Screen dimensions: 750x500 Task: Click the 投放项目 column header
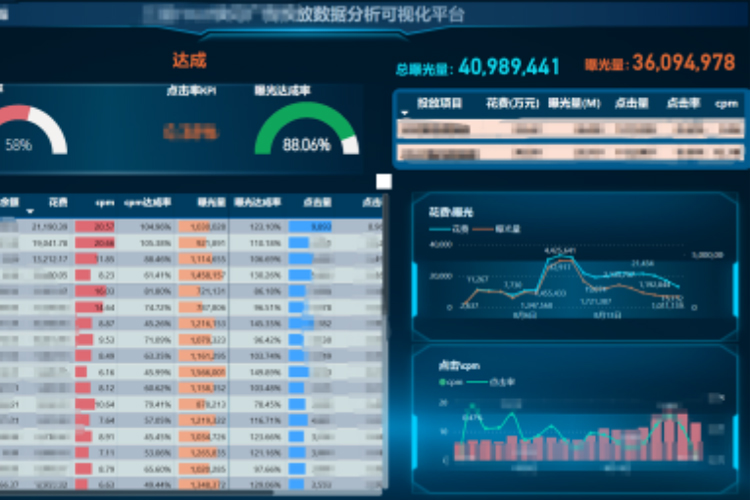point(439,103)
